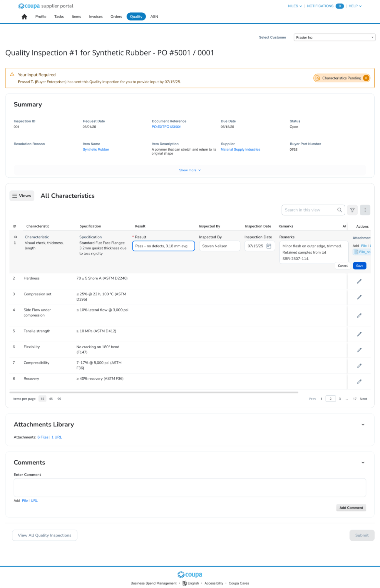The height and width of the screenshot is (588, 380).
Task: Focus the Result input field
Action: (163, 246)
